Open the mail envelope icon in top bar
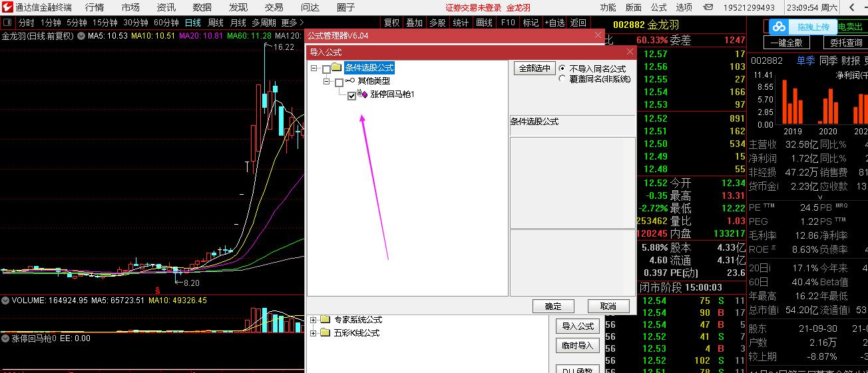Viewport: 868px width, 373px height. (710, 8)
